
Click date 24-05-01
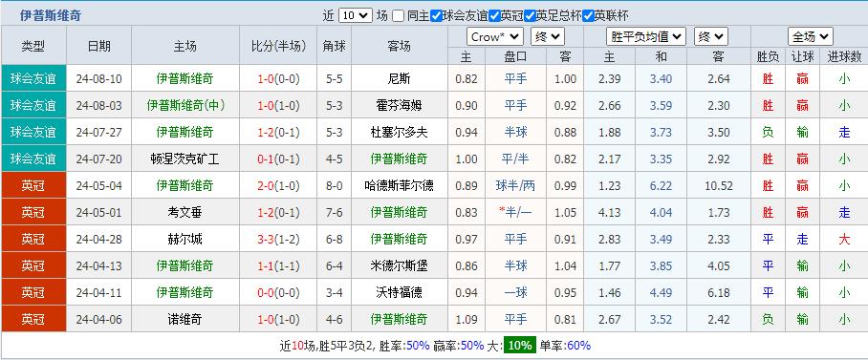tap(99, 212)
